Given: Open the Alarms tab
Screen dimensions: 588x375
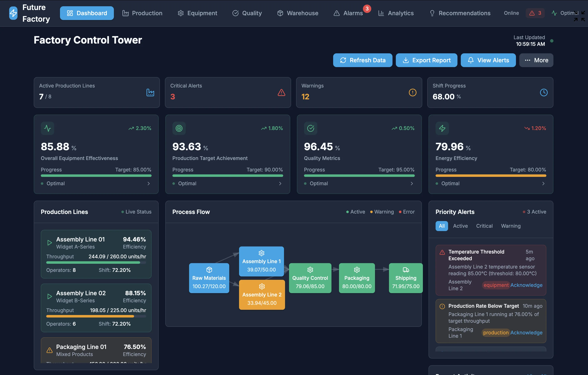Looking at the screenshot, I should [349, 13].
